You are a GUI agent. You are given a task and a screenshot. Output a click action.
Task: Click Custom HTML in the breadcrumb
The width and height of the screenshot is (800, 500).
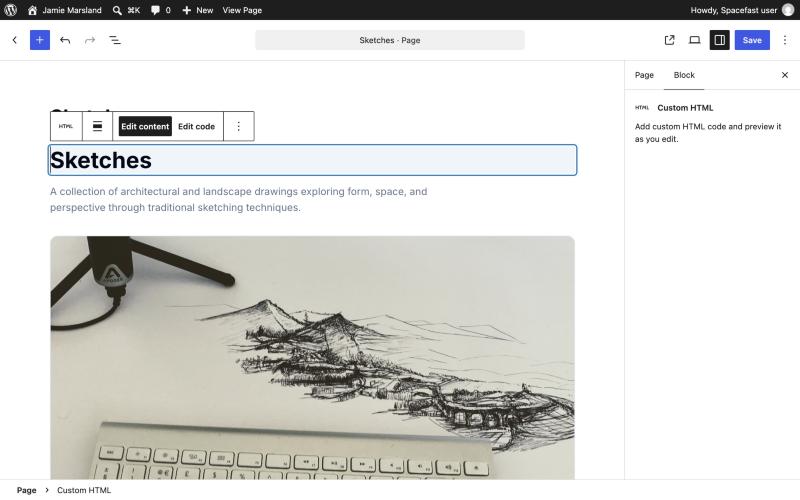point(84,490)
